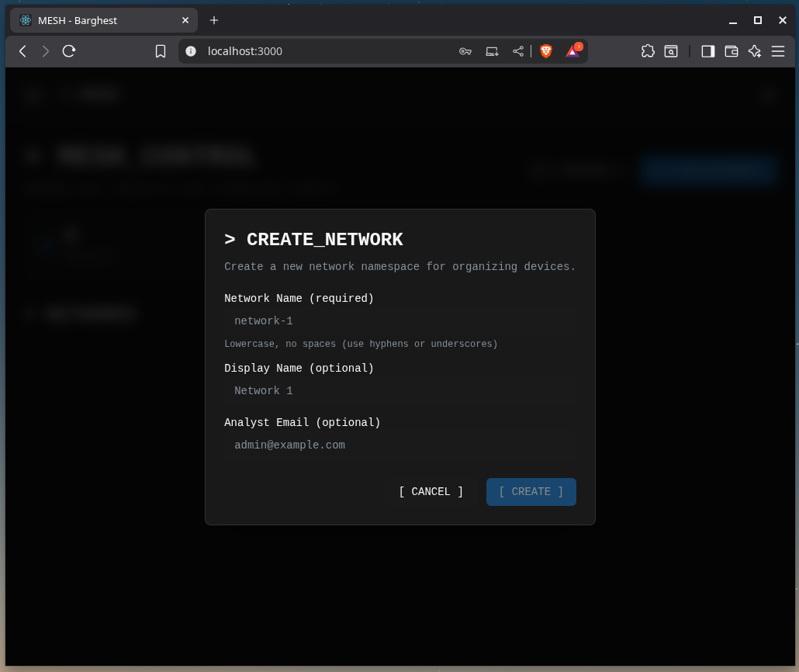
Task: Open the Brave Rewards triangle icon
Action: pos(572,51)
